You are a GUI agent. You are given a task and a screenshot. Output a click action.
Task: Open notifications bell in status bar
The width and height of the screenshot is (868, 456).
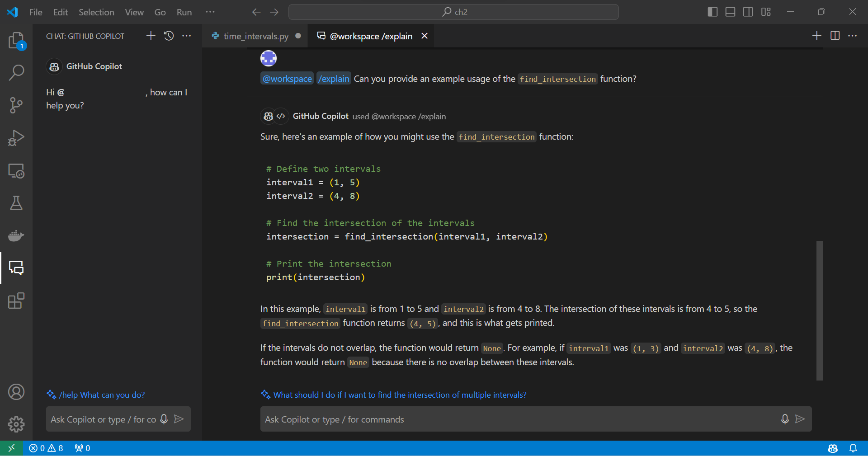(x=853, y=448)
